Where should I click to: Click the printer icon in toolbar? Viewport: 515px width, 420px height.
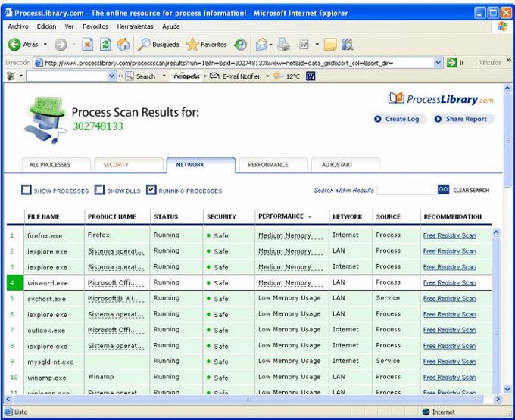pyautogui.click(x=282, y=45)
